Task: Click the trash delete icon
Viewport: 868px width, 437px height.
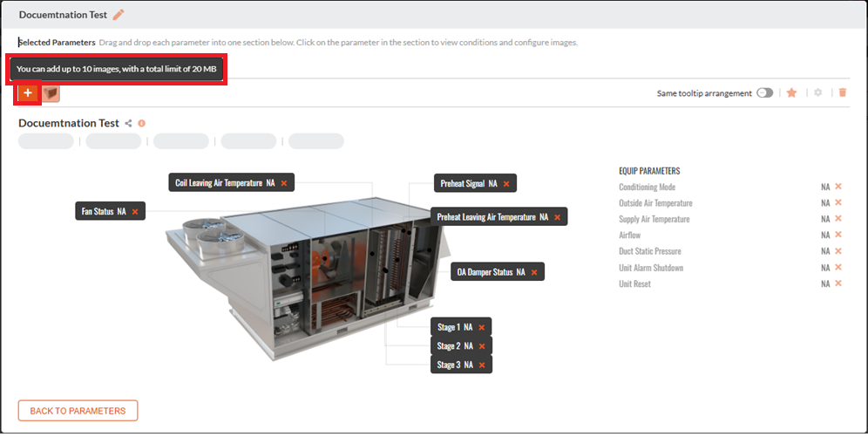Action: pyautogui.click(x=843, y=92)
